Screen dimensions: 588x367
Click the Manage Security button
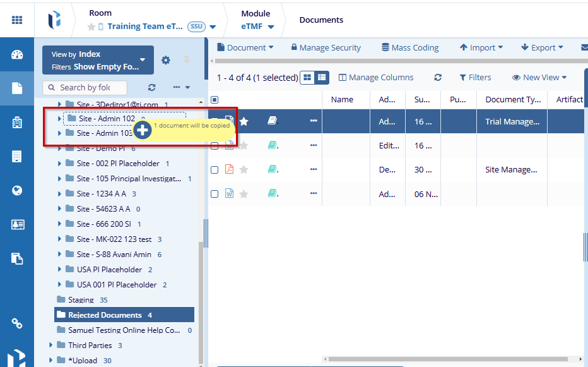pyautogui.click(x=326, y=47)
